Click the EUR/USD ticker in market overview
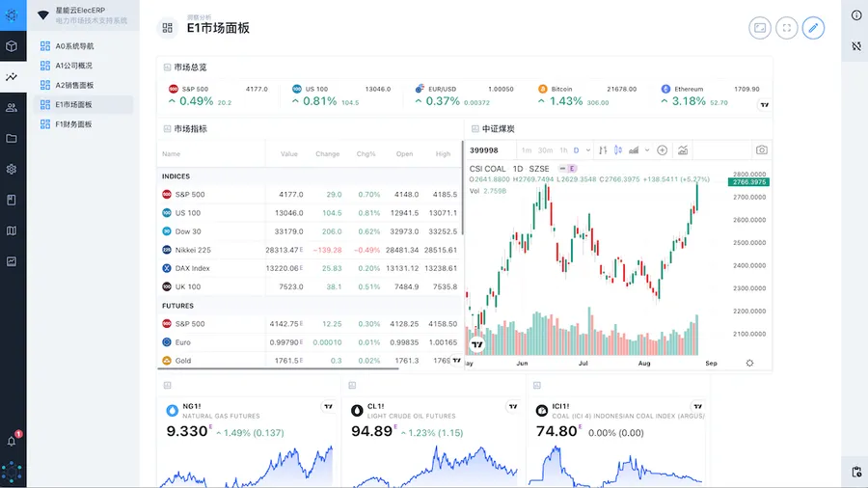The width and height of the screenshot is (868, 488). [x=464, y=95]
